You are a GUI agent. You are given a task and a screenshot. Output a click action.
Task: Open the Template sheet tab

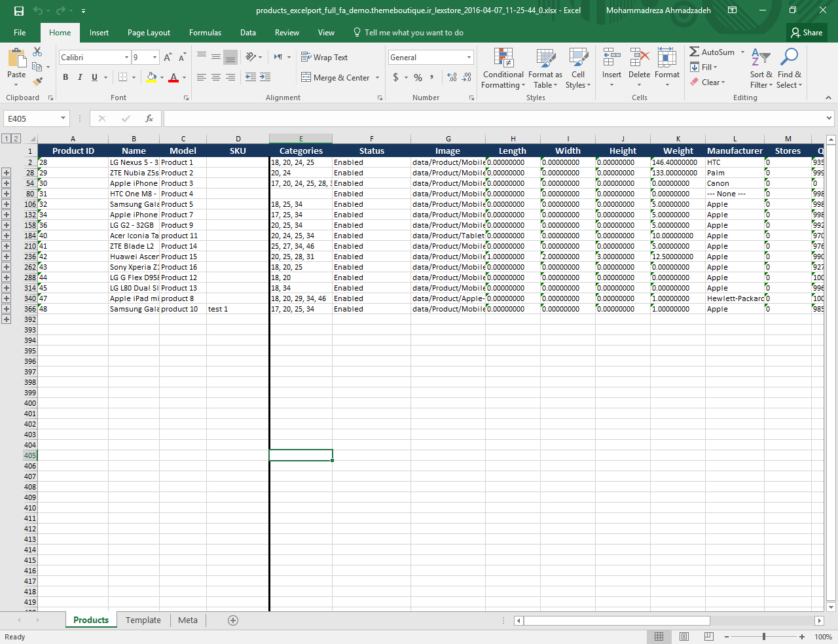[x=143, y=620]
